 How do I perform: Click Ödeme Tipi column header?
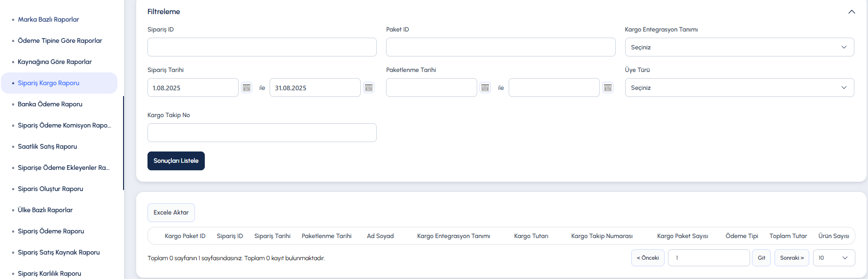pyautogui.click(x=742, y=236)
